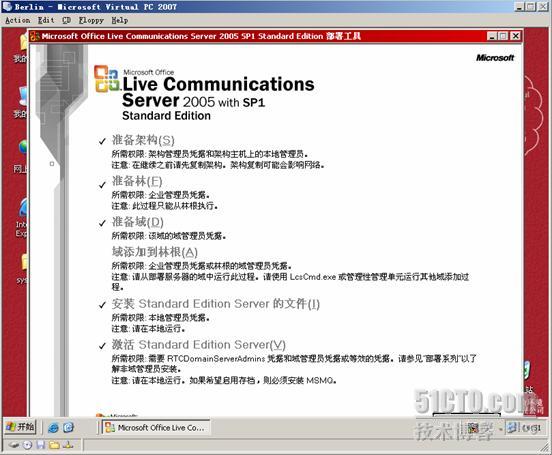Click the second quick launch icon beside Internet Explorer
This screenshot has height=455, width=552.
pyautogui.click(x=69, y=428)
